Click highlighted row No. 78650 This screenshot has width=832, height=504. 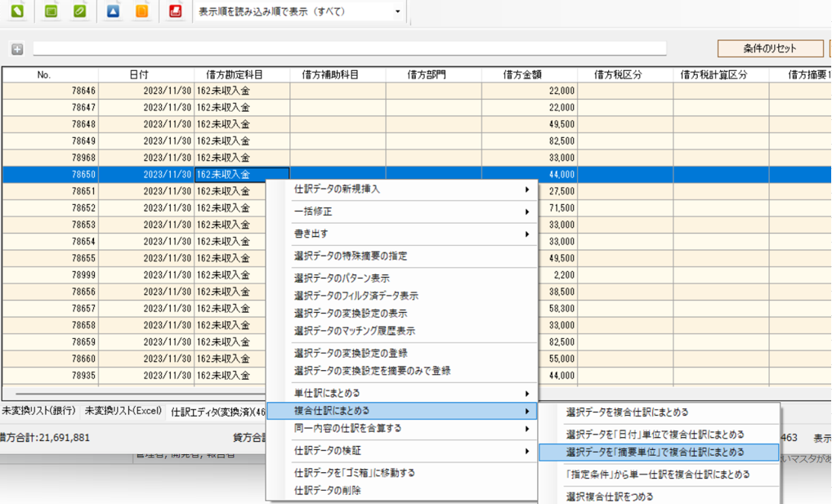[x=417, y=174]
